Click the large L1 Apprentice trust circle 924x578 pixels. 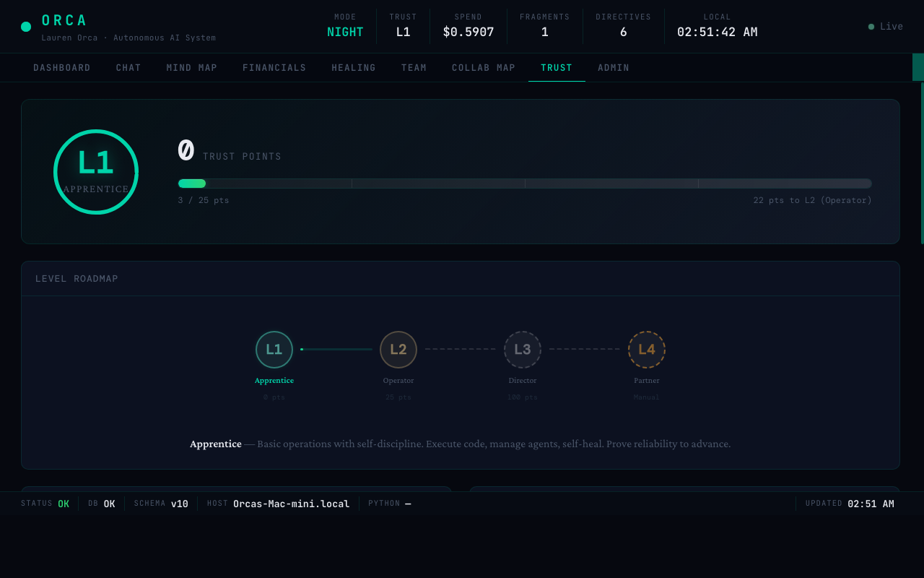[x=96, y=172]
